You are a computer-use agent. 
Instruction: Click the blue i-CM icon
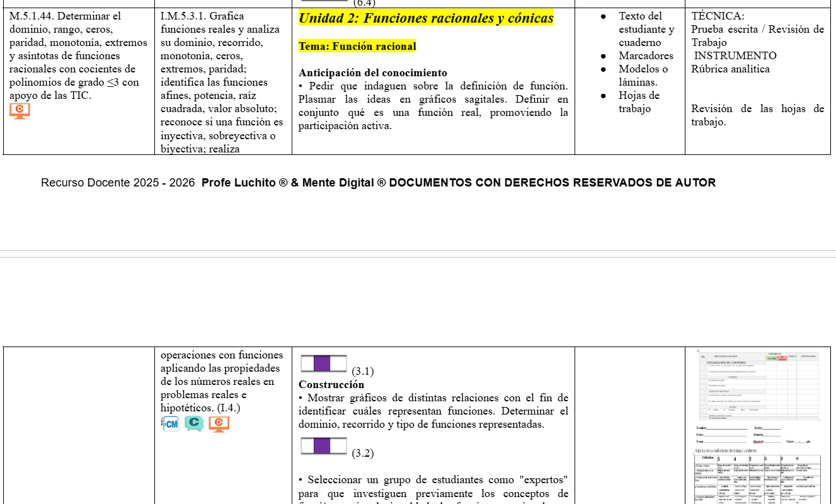pyautogui.click(x=170, y=424)
